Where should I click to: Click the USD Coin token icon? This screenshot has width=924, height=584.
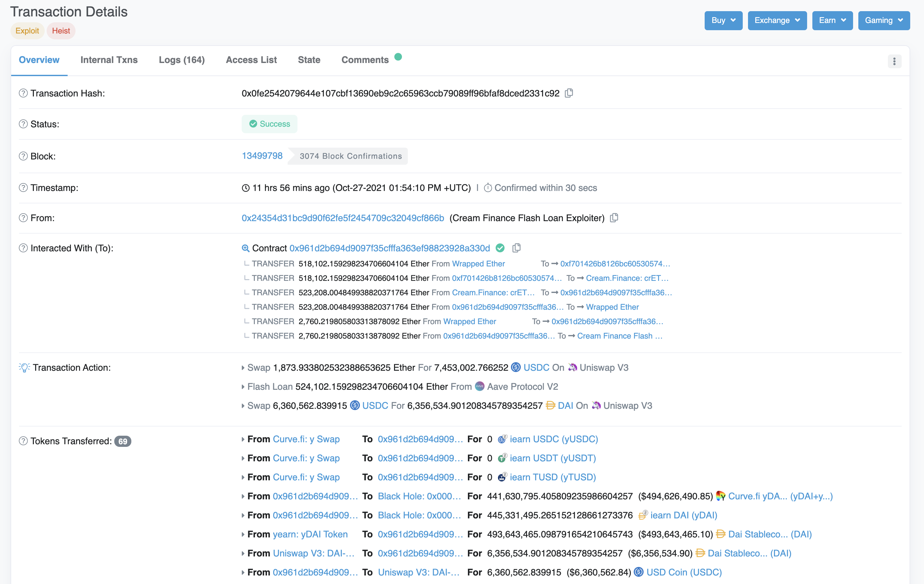[x=639, y=572]
